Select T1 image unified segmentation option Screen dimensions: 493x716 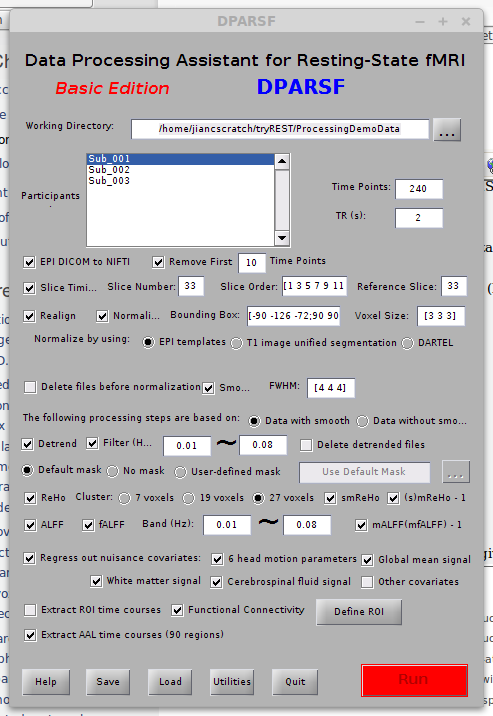[x=236, y=343]
